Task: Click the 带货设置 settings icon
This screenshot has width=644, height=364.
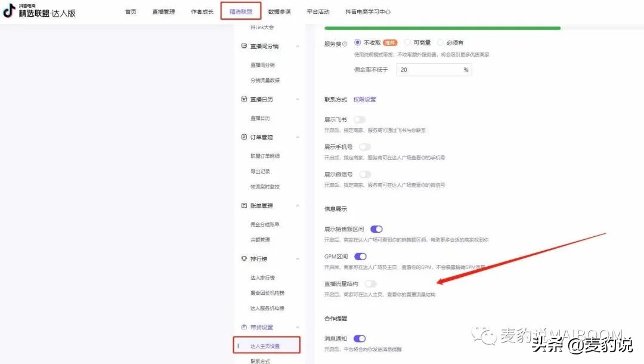Action: (x=243, y=327)
